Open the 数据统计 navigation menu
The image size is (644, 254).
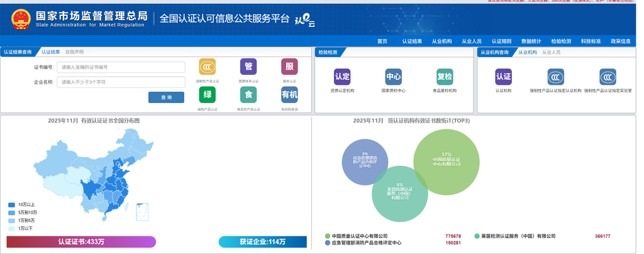tap(531, 41)
